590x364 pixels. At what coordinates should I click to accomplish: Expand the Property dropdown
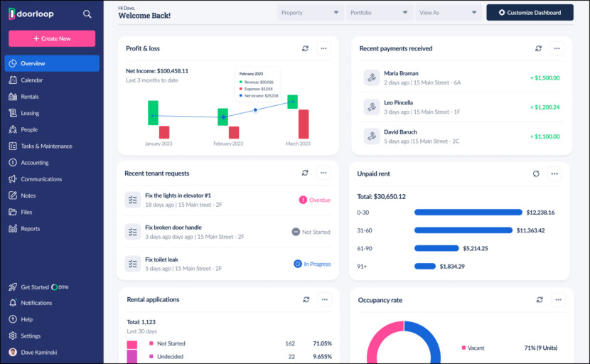[310, 13]
